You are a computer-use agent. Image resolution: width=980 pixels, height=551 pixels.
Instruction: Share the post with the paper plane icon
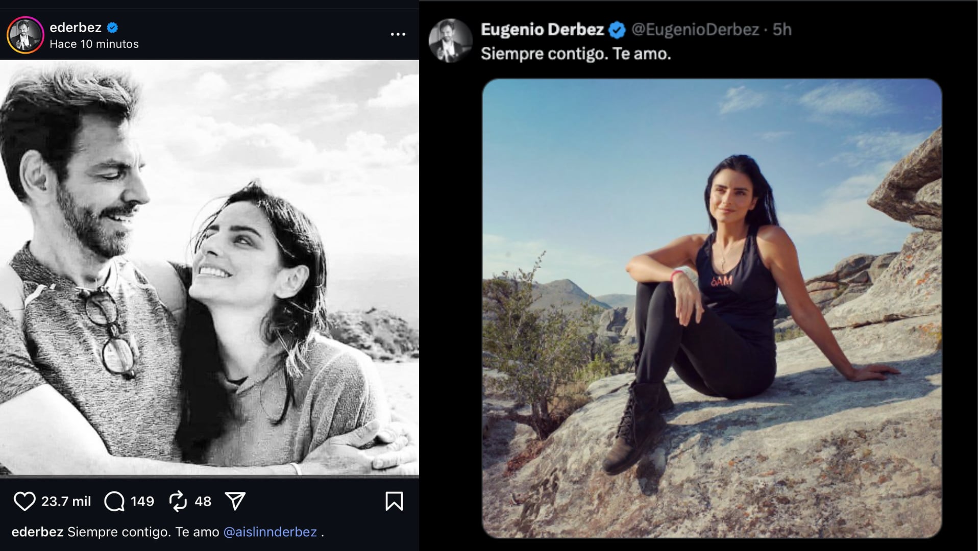tap(235, 502)
